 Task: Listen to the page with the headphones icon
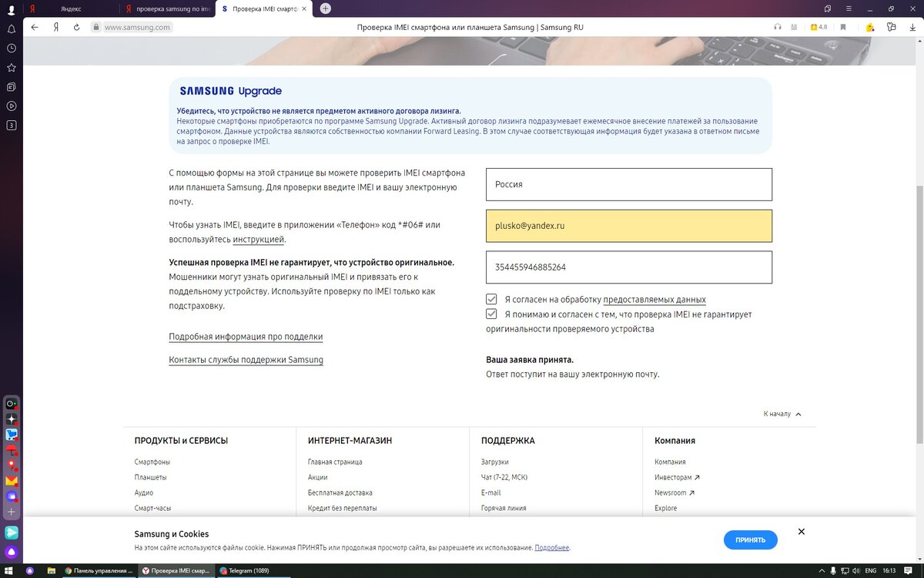pyautogui.click(x=778, y=27)
